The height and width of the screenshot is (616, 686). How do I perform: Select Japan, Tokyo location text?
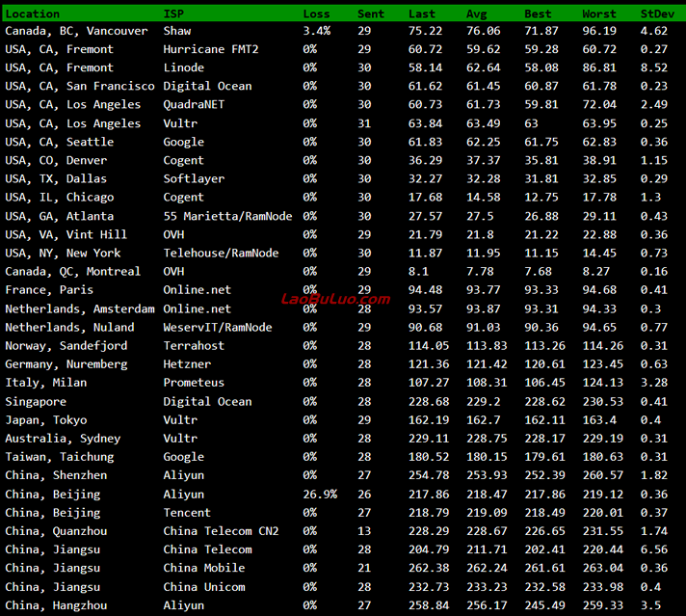[x=46, y=420]
